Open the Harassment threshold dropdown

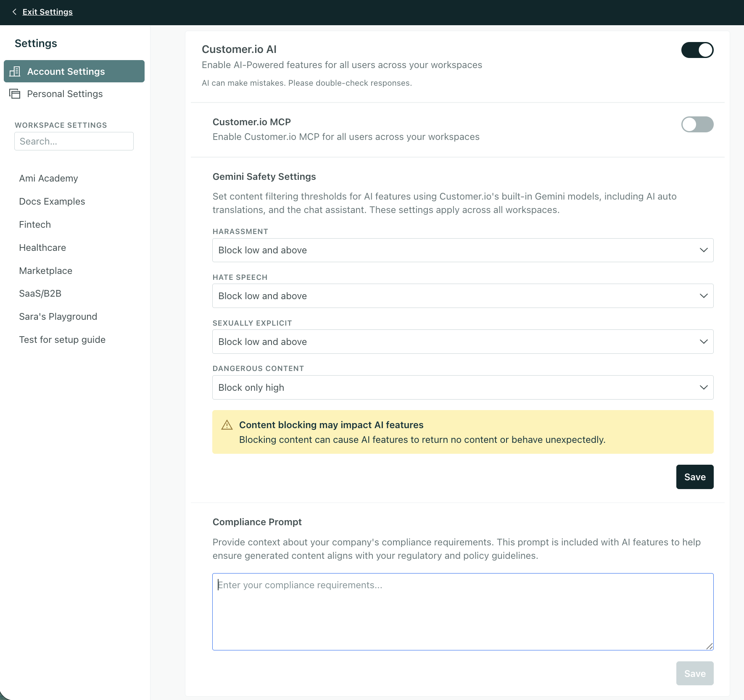tap(462, 250)
